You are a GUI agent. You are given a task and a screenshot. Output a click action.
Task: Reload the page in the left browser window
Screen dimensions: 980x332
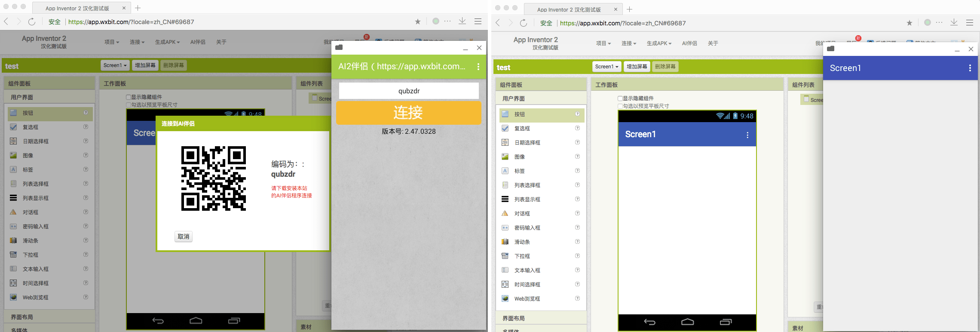32,22
